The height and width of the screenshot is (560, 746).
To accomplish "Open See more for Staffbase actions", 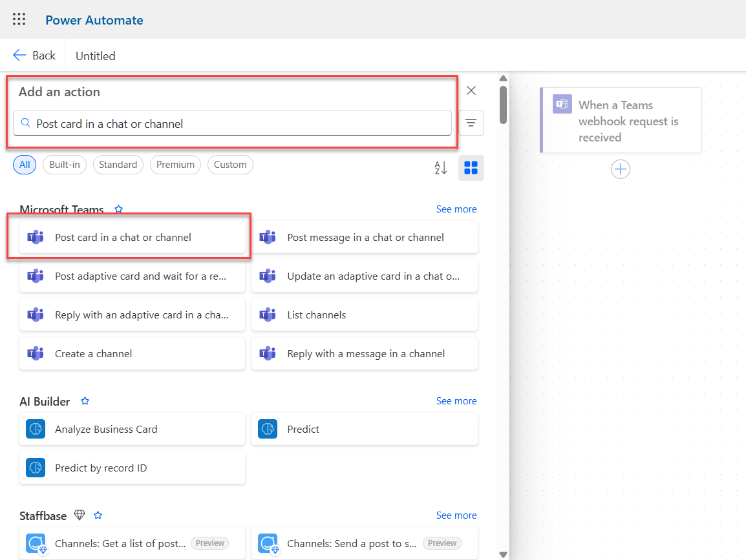I will [x=456, y=515].
